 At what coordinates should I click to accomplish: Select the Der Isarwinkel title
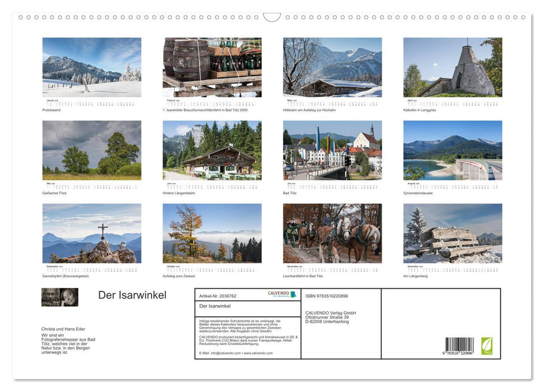pos(132,295)
